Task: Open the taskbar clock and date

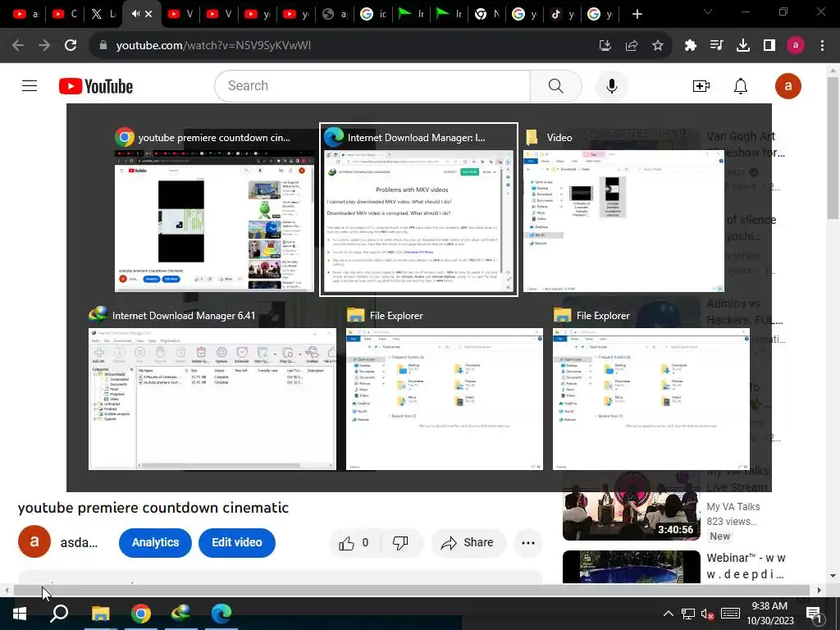Action: point(769,614)
